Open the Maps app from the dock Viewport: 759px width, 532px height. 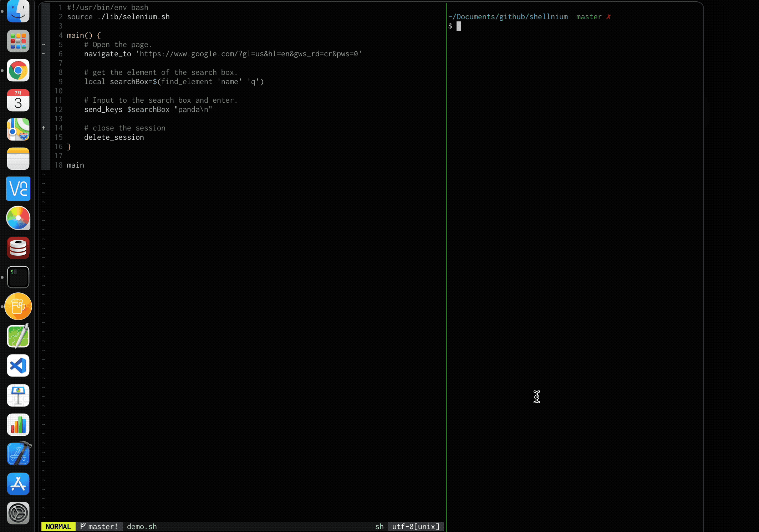(x=18, y=129)
